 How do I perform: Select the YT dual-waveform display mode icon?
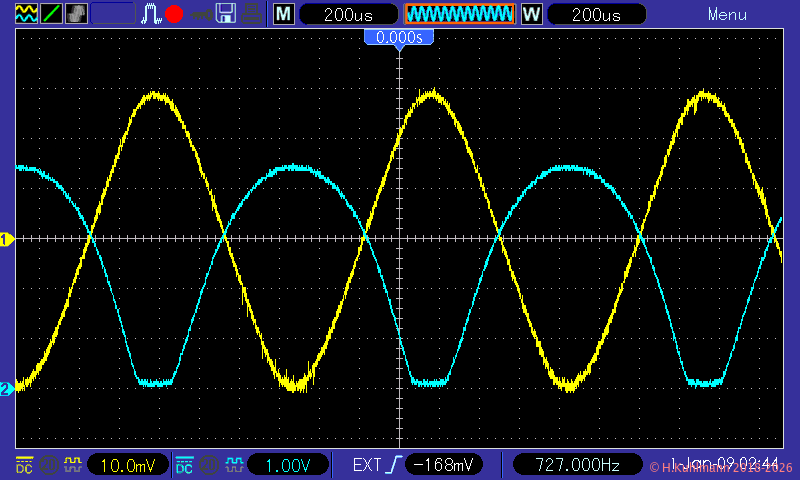25,14
